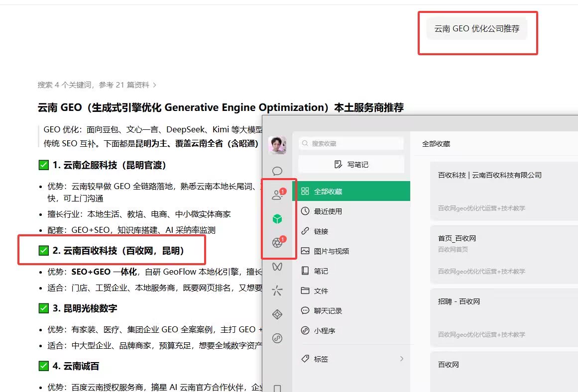This screenshot has width=578, height=392.
Task: Open the Moments shutter icon in WeChat sidebar
Action: (277, 242)
